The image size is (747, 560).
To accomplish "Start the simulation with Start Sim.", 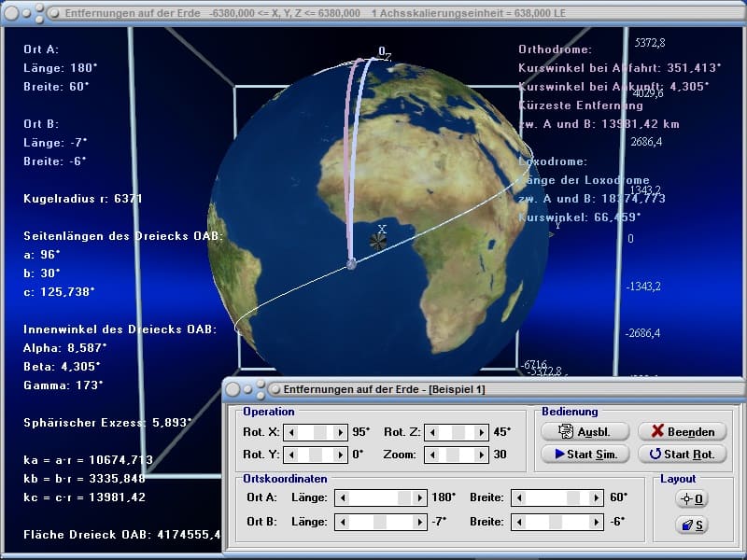I will pos(585,454).
